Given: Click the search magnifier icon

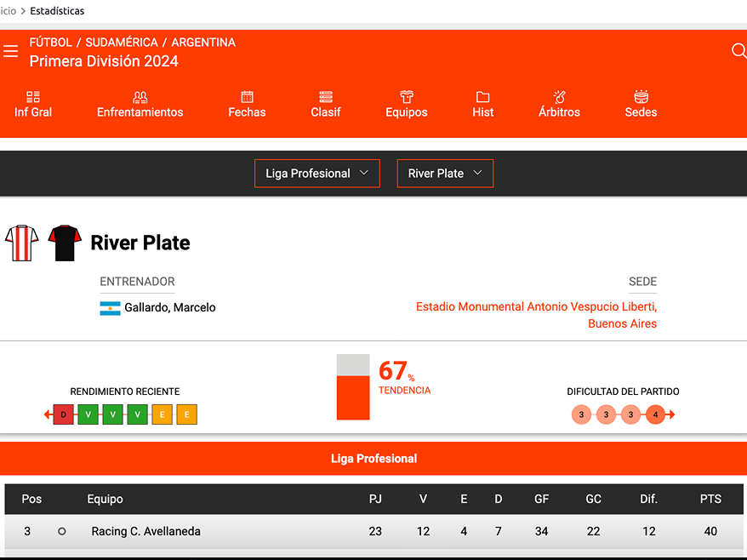Looking at the screenshot, I should click(x=738, y=51).
